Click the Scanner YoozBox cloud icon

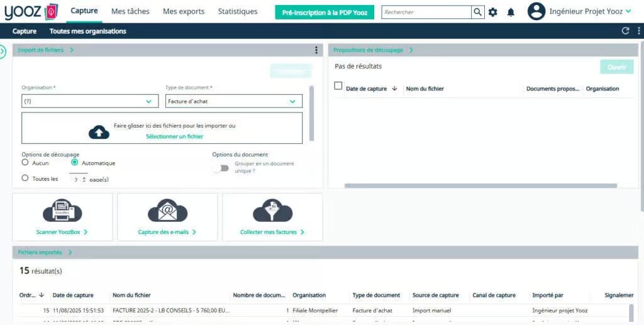(62, 211)
